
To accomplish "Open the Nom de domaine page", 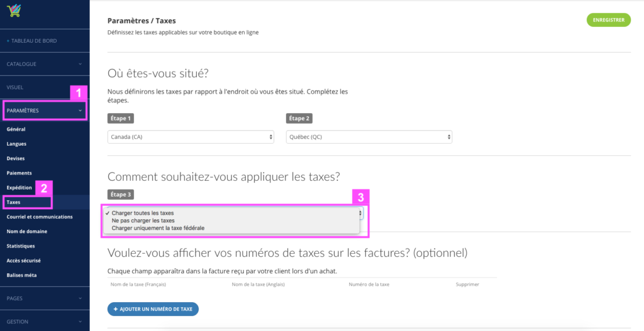I will (x=26, y=231).
